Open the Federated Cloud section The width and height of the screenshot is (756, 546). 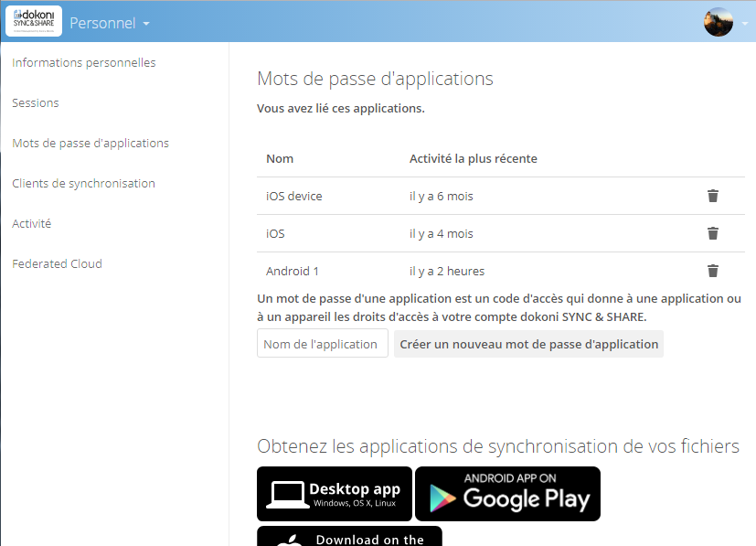57,264
